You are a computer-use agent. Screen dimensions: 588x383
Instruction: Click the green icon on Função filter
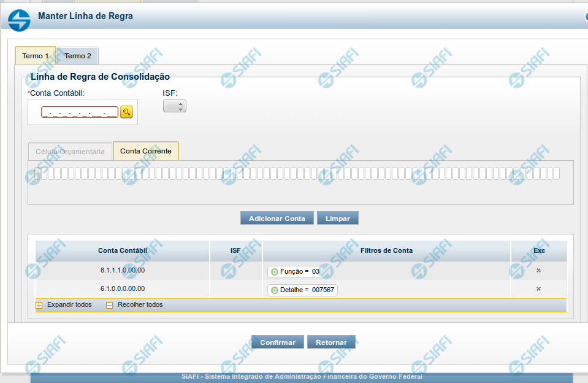[x=274, y=271]
